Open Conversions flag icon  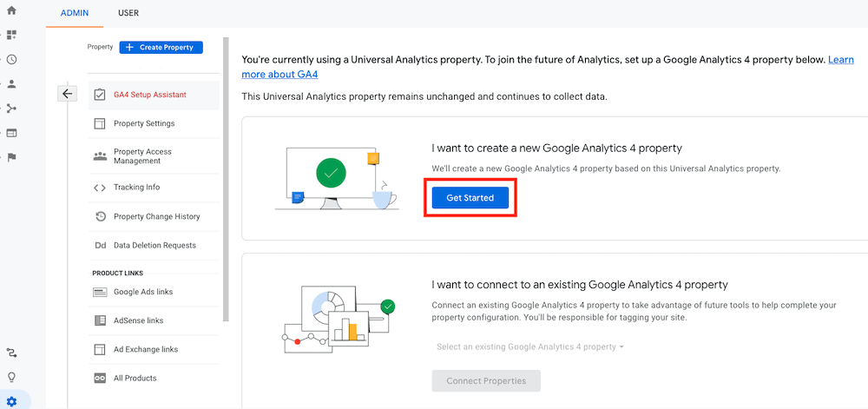click(x=11, y=157)
